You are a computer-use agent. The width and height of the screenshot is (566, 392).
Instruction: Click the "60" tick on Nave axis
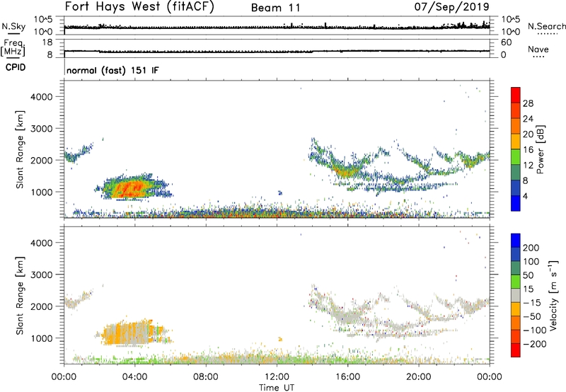coord(506,42)
